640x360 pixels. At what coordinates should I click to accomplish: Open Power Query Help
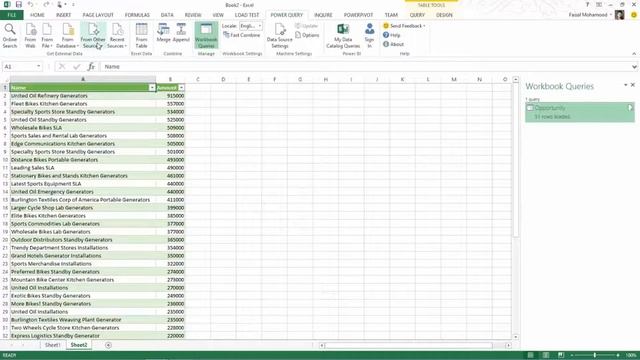pos(391,35)
